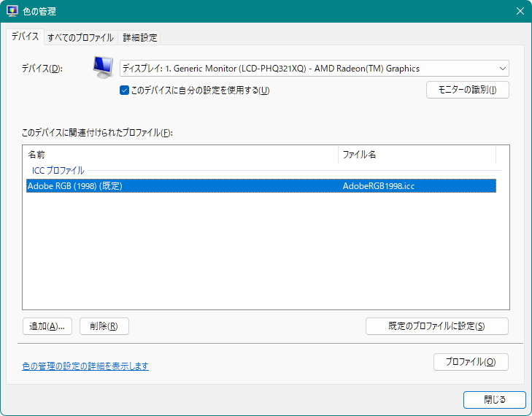Expand the デバイス display selection dropdown
Viewport: 532px width, 416px height.
pos(314,69)
